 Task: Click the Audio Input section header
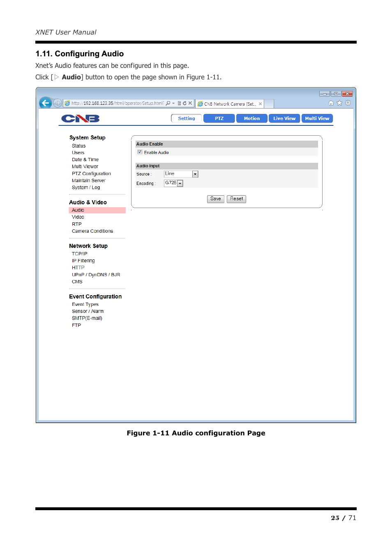pyautogui.click(x=227, y=166)
